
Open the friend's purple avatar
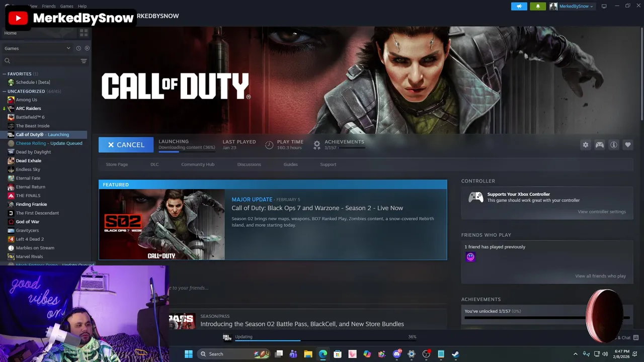tap(470, 257)
